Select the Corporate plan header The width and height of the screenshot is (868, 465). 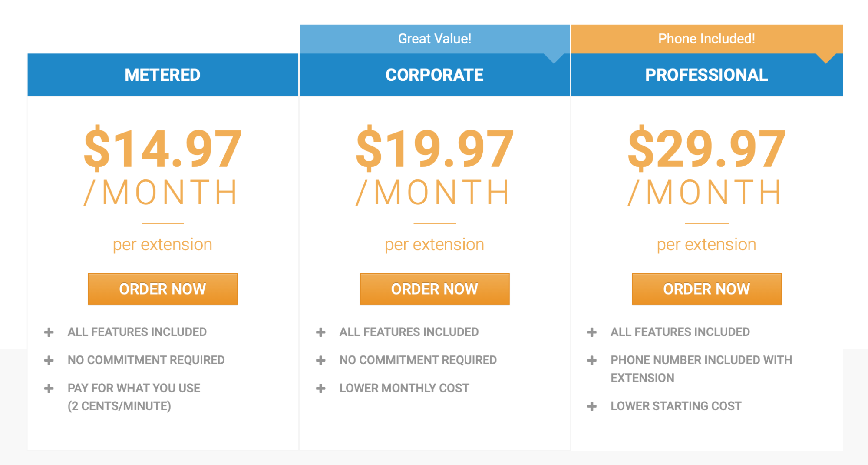[434, 75]
